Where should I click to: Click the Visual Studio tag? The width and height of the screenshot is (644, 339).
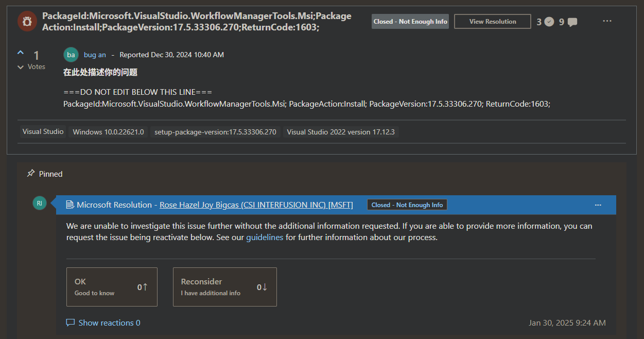(43, 132)
